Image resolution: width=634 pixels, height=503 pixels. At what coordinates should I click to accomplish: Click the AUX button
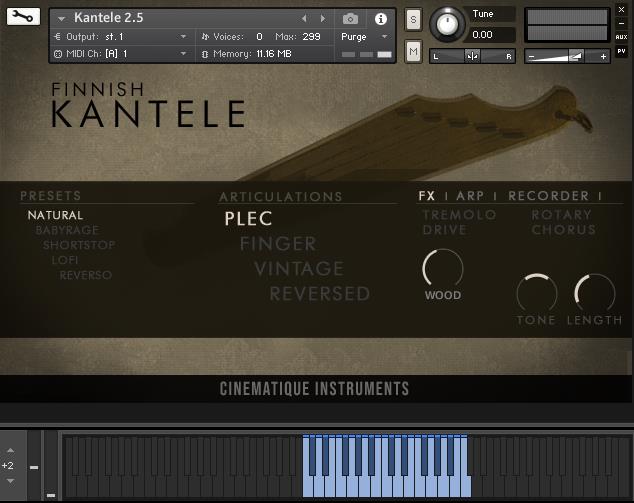point(621,37)
